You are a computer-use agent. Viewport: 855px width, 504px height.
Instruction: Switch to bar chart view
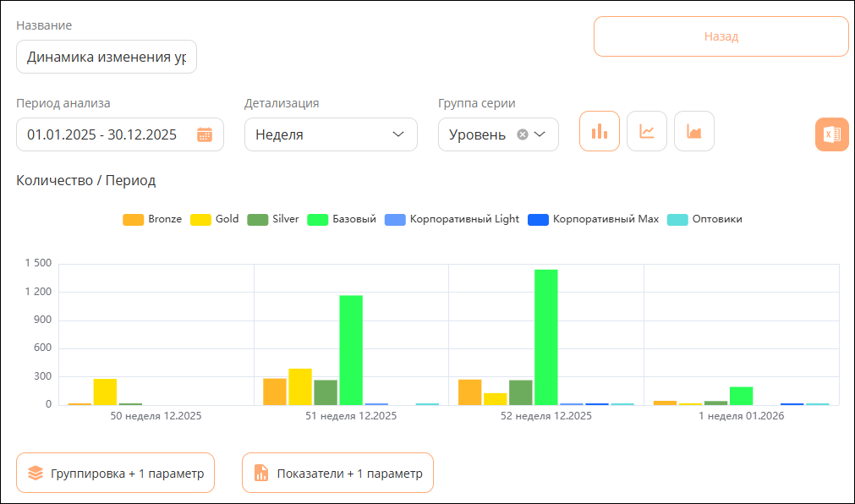coord(600,131)
